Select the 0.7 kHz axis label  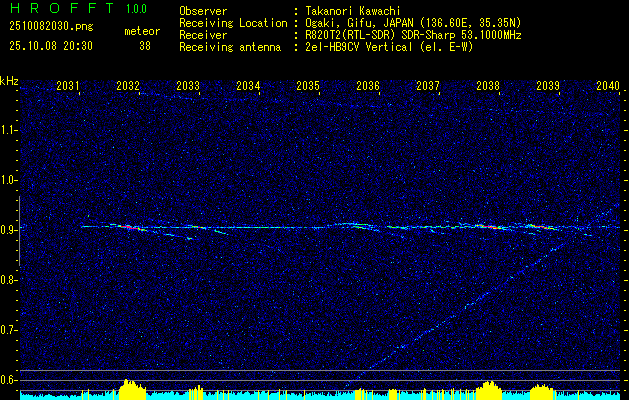8,330
